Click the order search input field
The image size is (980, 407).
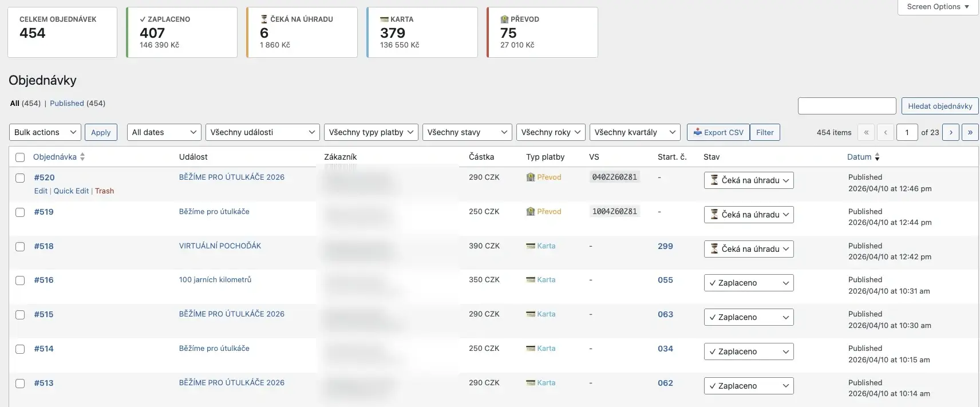click(847, 106)
